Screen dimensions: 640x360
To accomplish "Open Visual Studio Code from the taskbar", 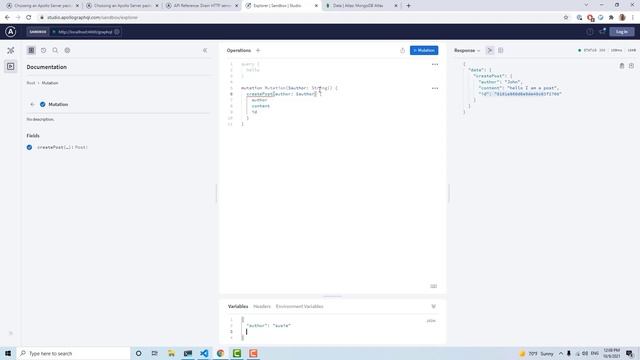I will tap(204, 353).
